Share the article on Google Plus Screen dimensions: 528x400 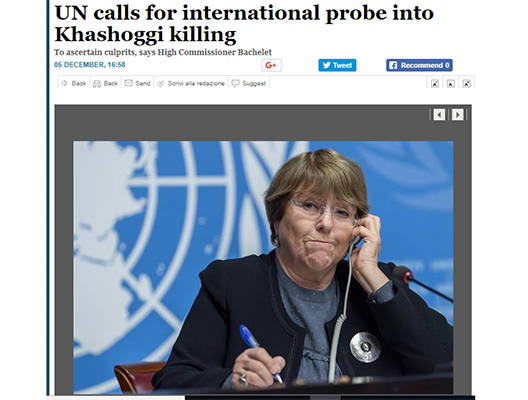[x=271, y=65]
